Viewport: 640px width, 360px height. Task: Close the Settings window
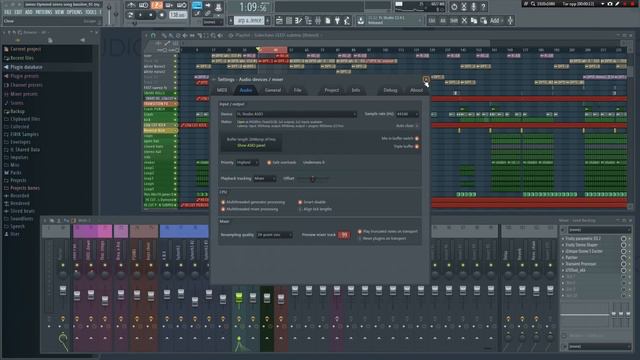click(426, 79)
